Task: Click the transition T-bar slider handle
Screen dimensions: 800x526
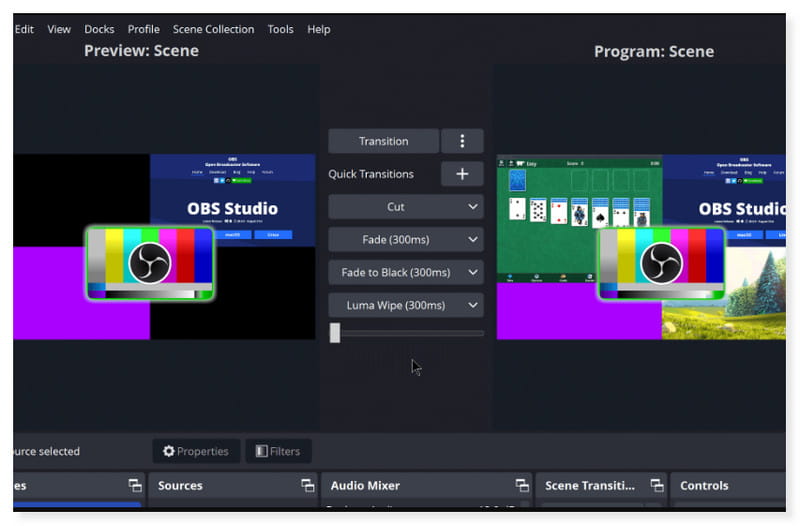Action: [x=335, y=333]
